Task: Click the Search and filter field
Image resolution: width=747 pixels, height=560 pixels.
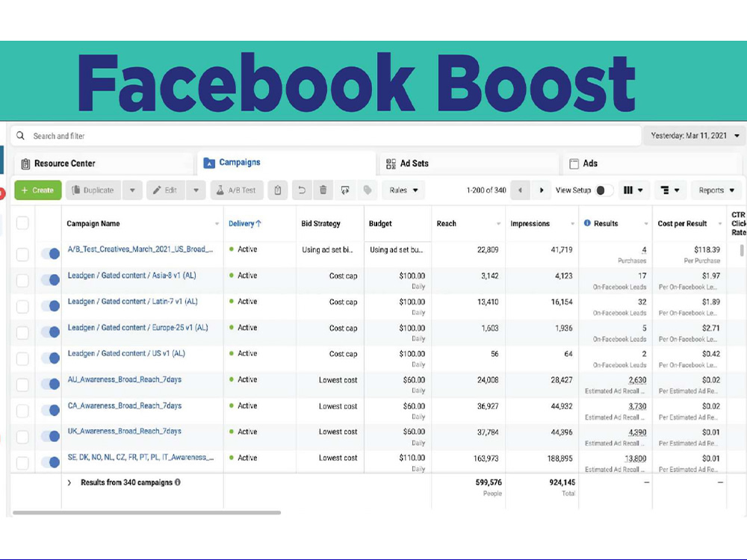Action: point(326,136)
